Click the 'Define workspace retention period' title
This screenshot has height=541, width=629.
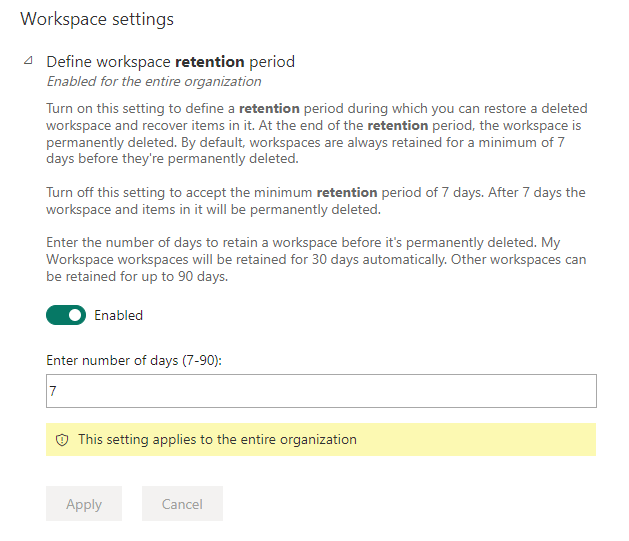tap(170, 62)
